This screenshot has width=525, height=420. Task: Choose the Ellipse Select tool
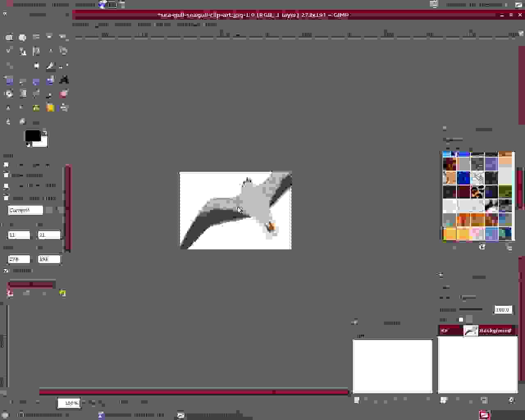(x=22, y=37)
